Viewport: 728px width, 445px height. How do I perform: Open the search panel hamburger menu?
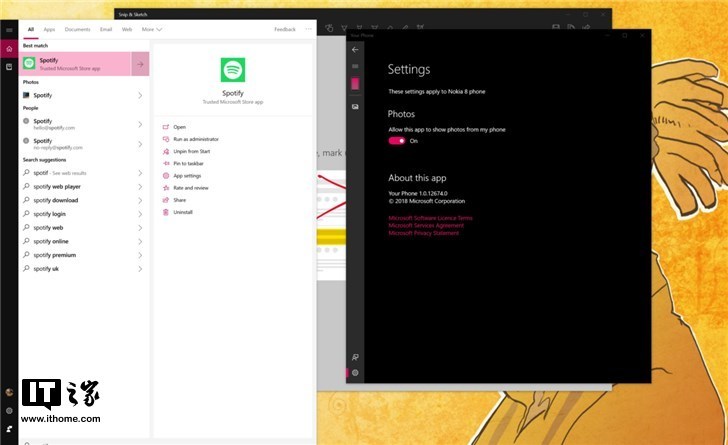9,30
